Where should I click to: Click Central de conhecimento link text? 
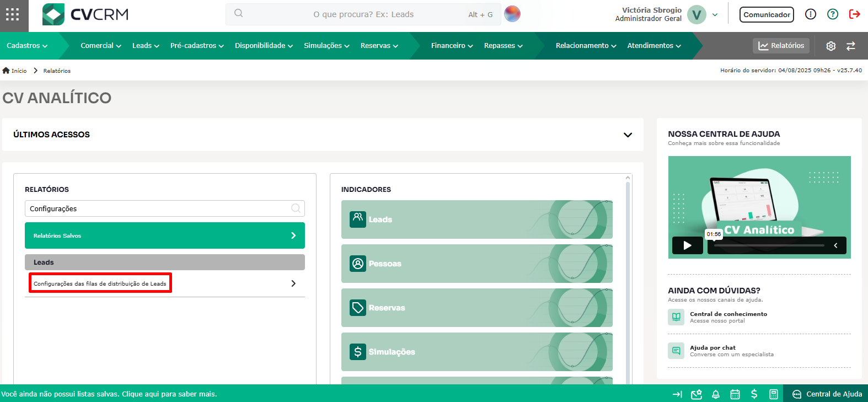728,314
